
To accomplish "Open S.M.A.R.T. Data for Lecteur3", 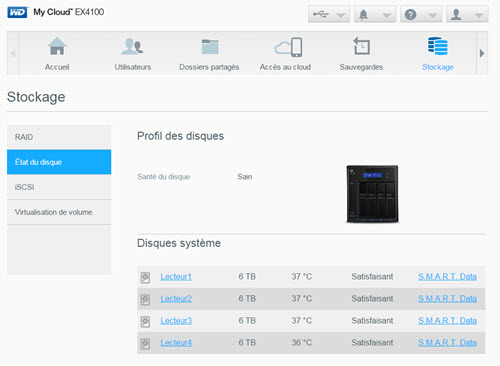I will tap(447, 321).
